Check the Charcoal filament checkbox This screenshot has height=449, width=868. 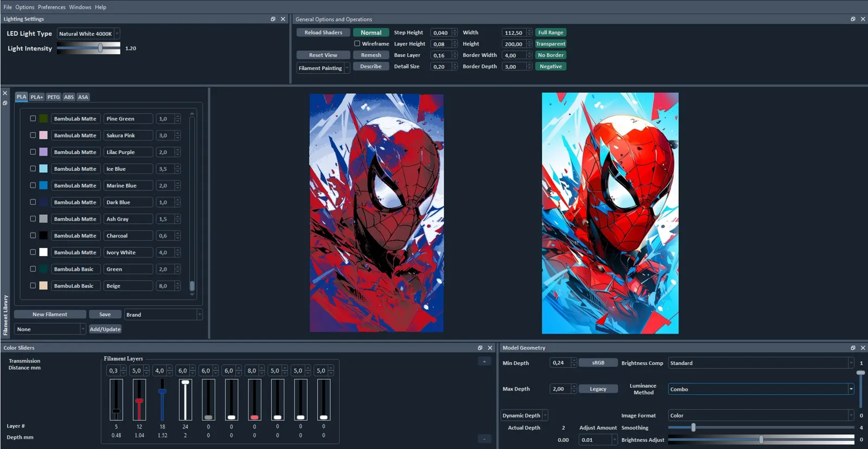pyautogui.click(x=33, y=235)
